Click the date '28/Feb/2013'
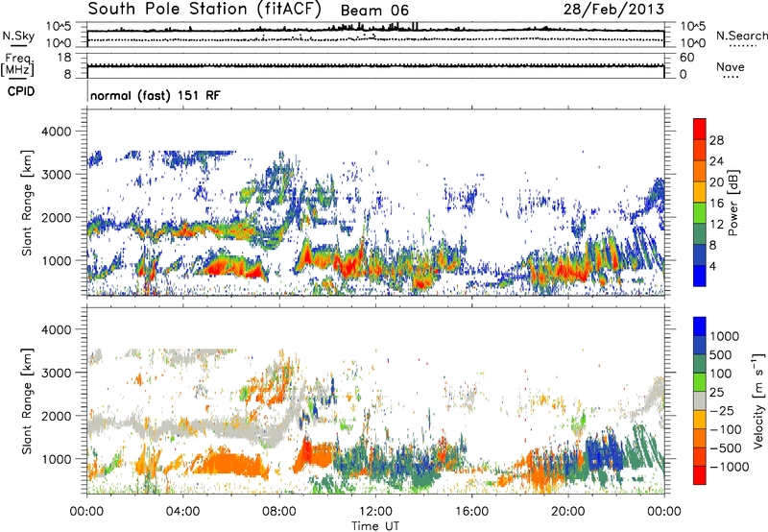Screen dimensions: 768x532 coord(613,10)
